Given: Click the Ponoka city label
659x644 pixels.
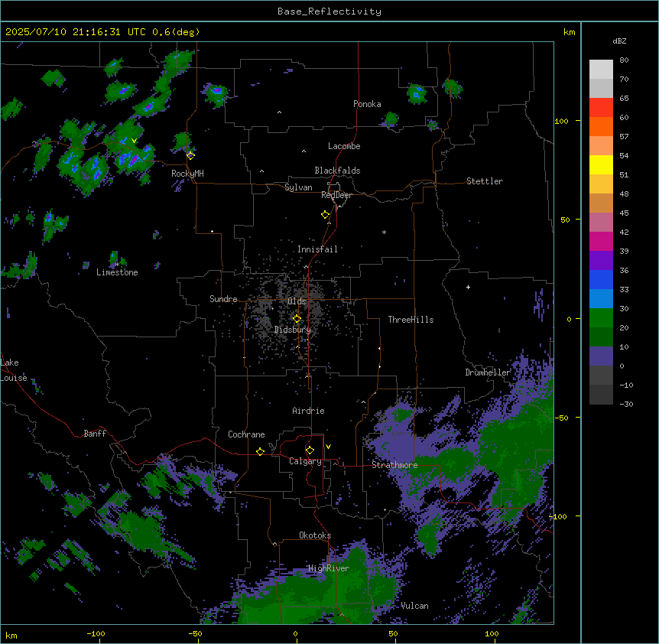Looking at the screenshot, I should pos(367,104).
